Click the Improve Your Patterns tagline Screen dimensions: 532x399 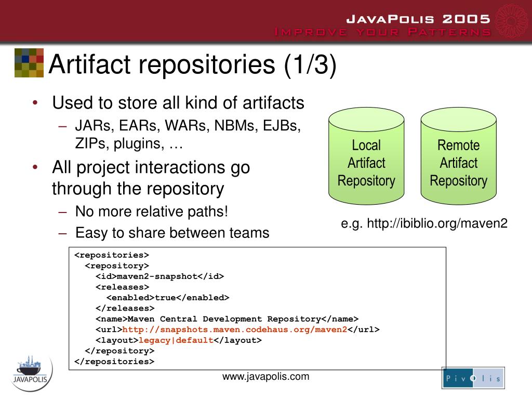coord(383,32)
